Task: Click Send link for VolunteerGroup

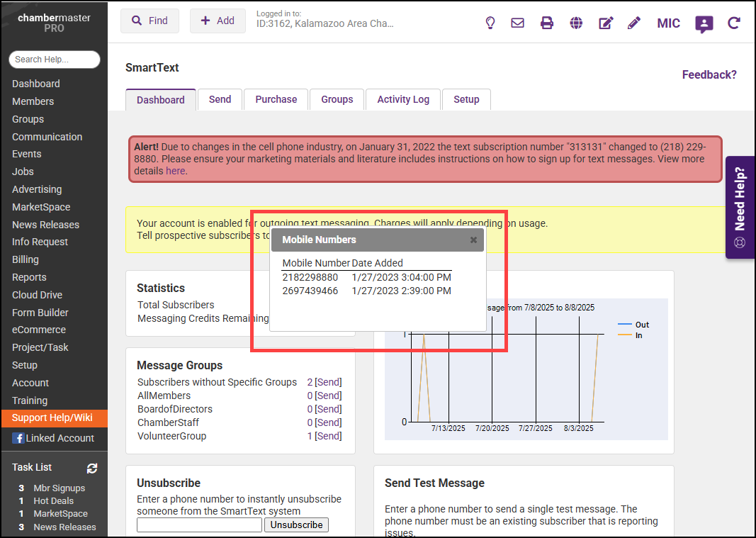Action: pyautogui.click(x=328, y=436)
